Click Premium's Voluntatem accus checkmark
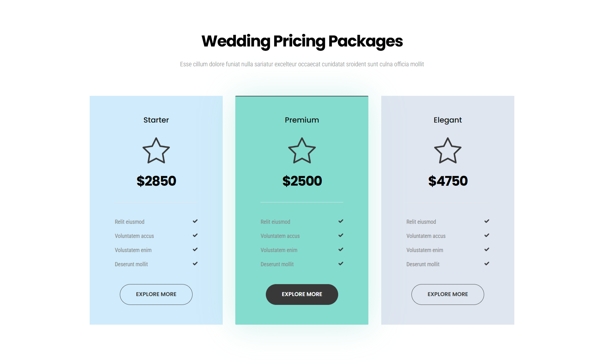The width and height of the screenshot is (604, 364). coord(341,235)
